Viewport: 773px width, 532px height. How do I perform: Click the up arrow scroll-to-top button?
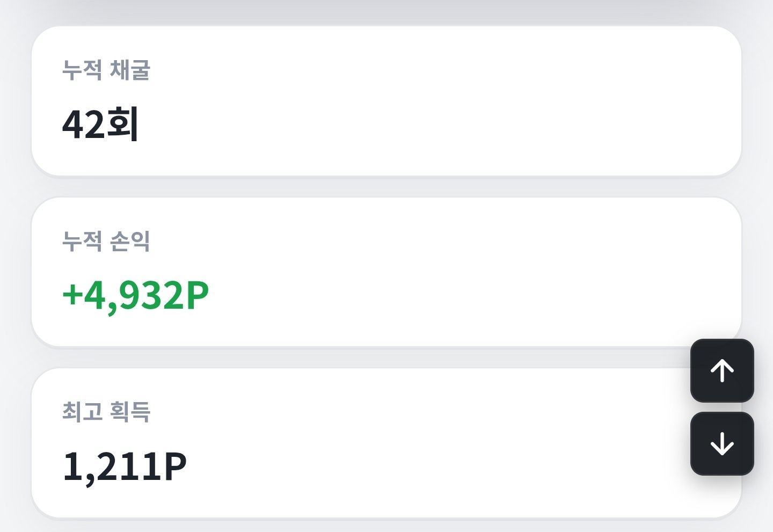pos(722,370)
